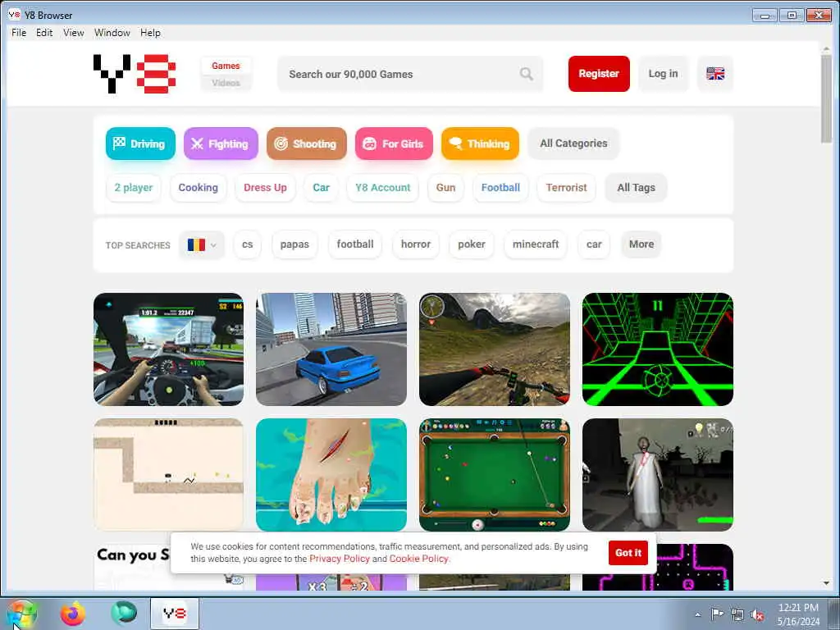Viewport: 840px width, 630px height.
Task: Select top search 'football'
Action: point(355,244)
